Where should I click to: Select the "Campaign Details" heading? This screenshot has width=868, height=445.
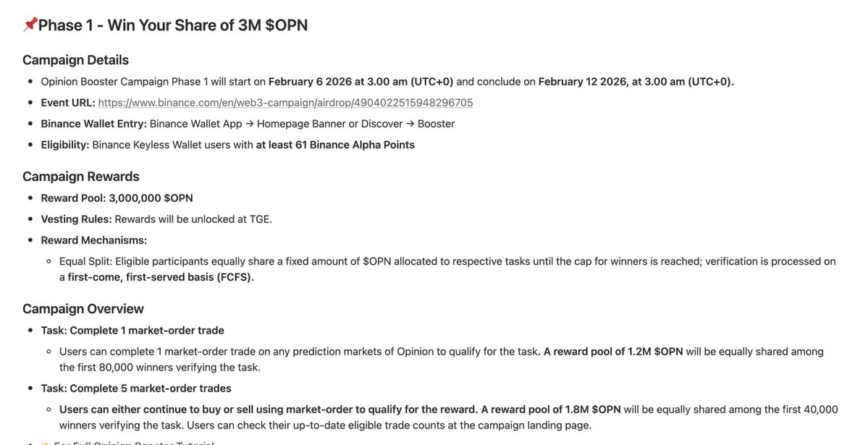(75, 60)
